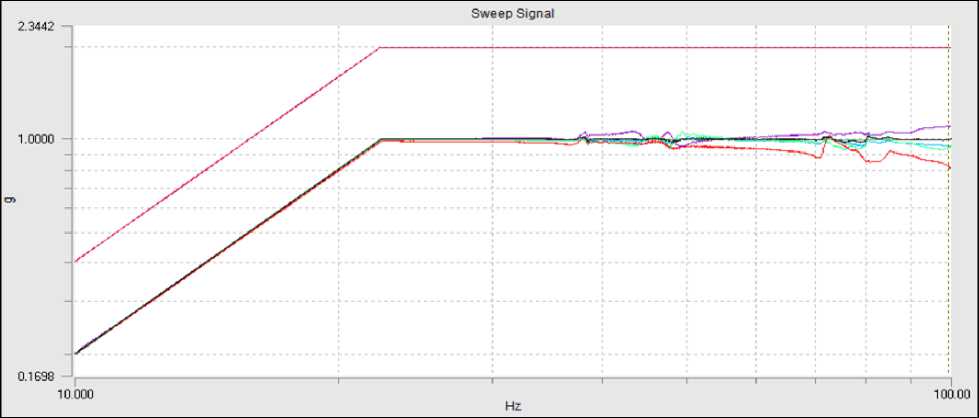979x418 pixels.
Task: Click the Hz x-axis unit label
Action: click(513, 407)
